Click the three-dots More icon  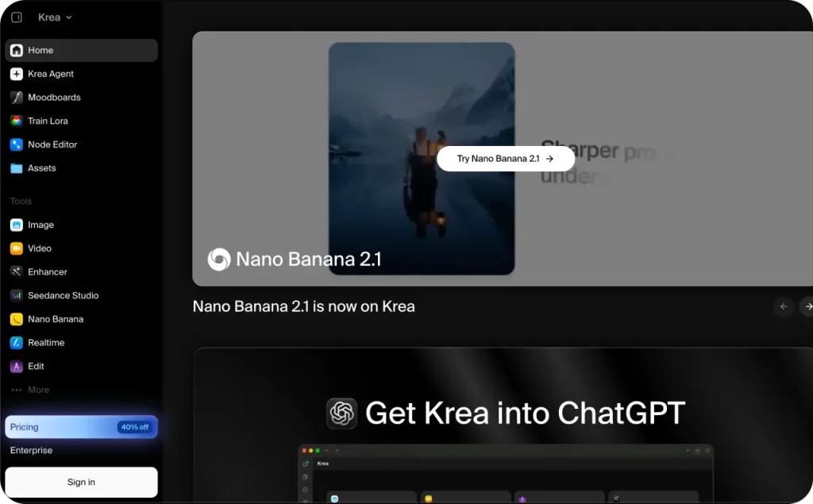pos(17,390)
